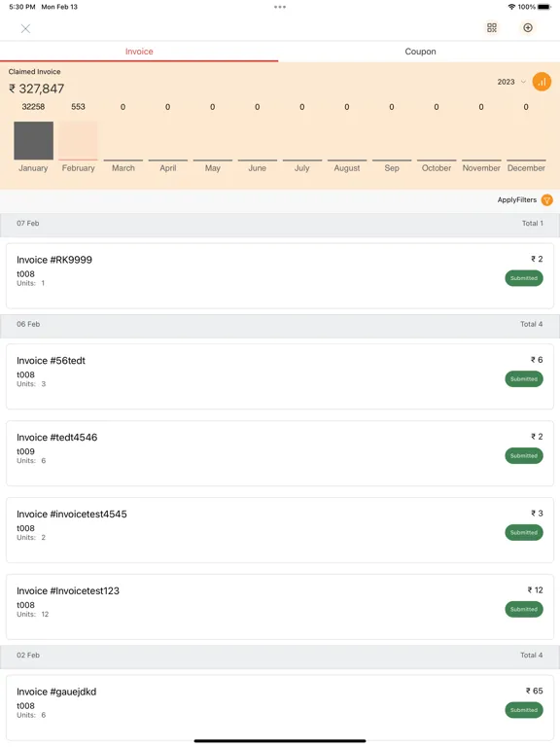Tap Submitted badge on Invoice #RK9999
Image resolution: width=560 pixels, height=747 pixels.
pos(524,278)
